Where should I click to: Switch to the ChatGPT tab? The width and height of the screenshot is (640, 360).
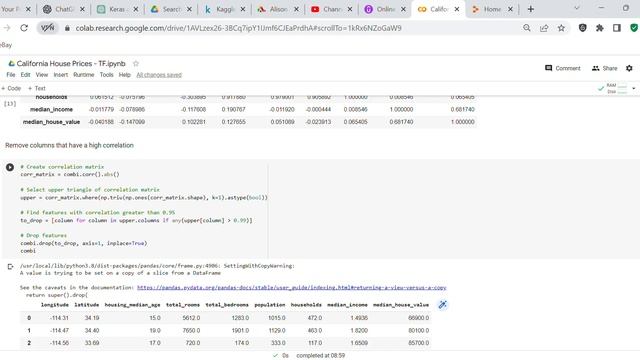(x=64, y=9)
